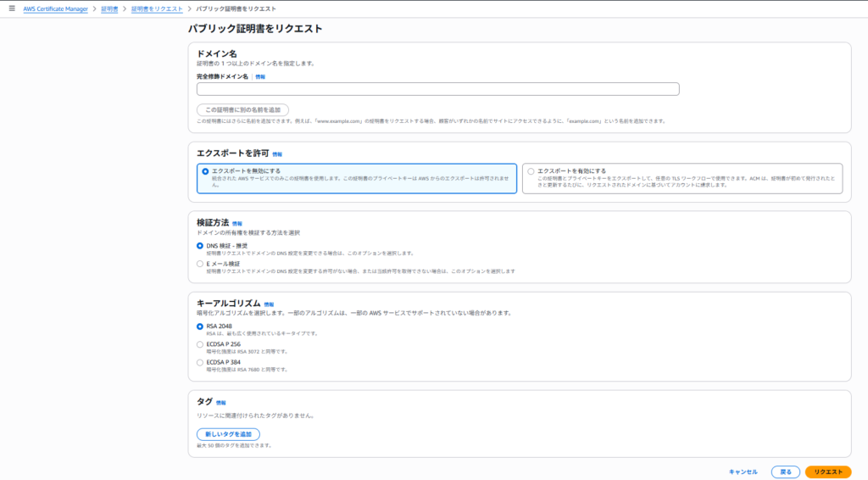Select the ECDSA P 384 key algorithm

tap(200, 362)
